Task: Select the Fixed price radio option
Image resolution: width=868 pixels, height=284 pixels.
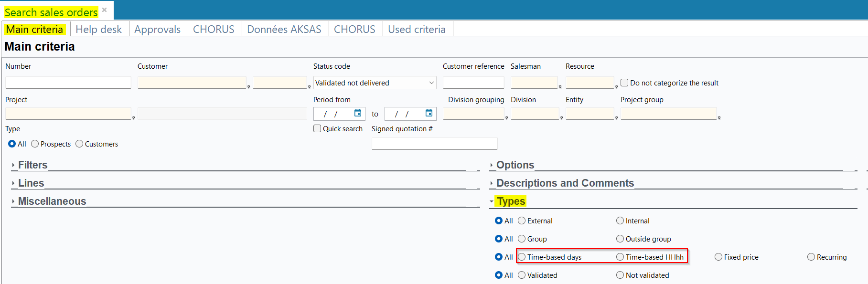Action: point(718,257)
